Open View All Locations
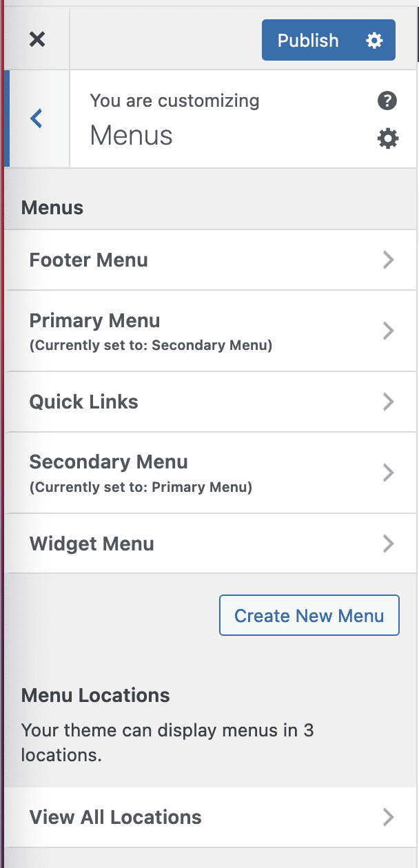Image resolution: width=419 pixels, height=868 pixels. (x=116, y=817)
